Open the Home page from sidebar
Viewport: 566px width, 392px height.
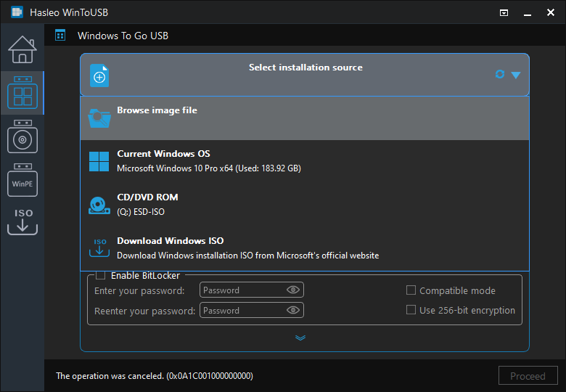point(22,50)
